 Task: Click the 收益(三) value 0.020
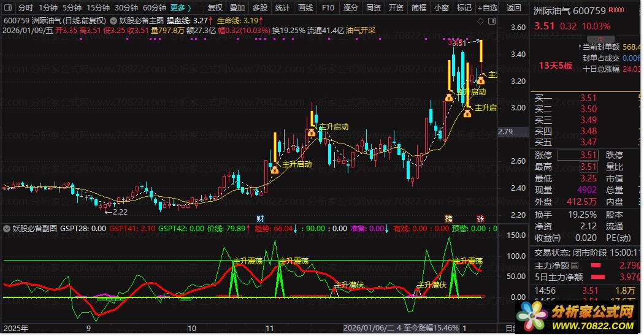pyautogui.click(x=586, y=238)
